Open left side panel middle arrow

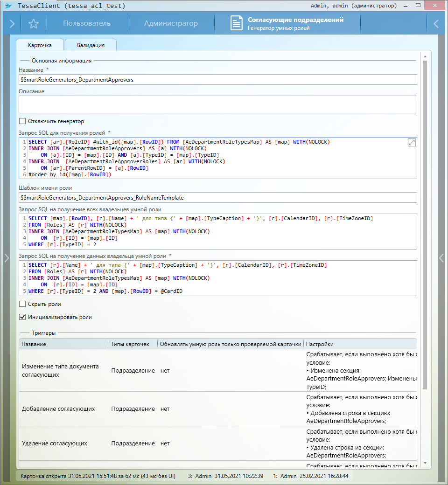[x=7, y=258]
